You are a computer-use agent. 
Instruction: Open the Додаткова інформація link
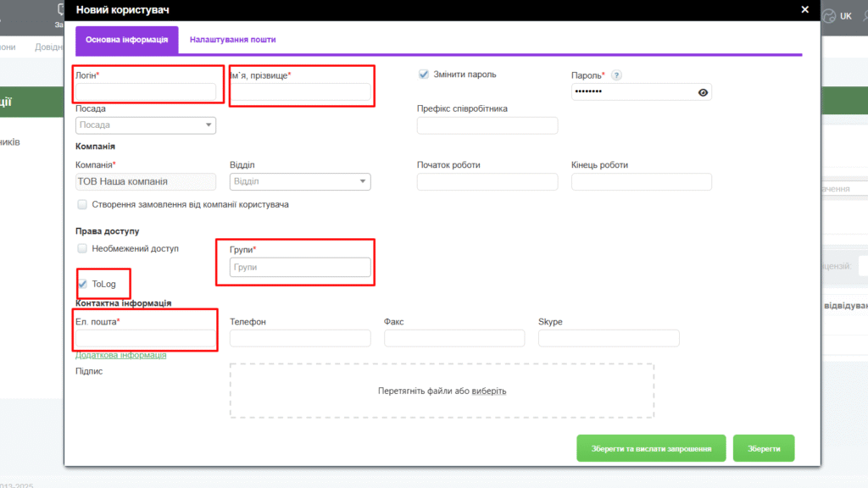(120, 355)
